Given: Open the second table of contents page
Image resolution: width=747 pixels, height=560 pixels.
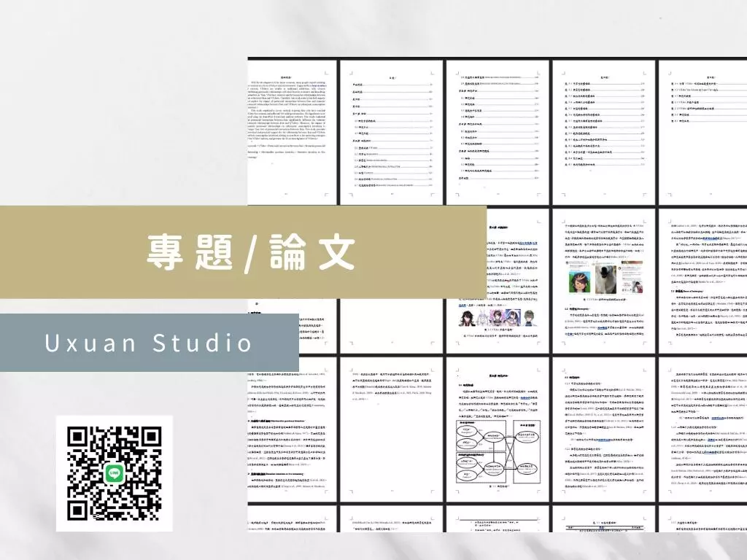Looking at the screenshot, I should 496,128.
